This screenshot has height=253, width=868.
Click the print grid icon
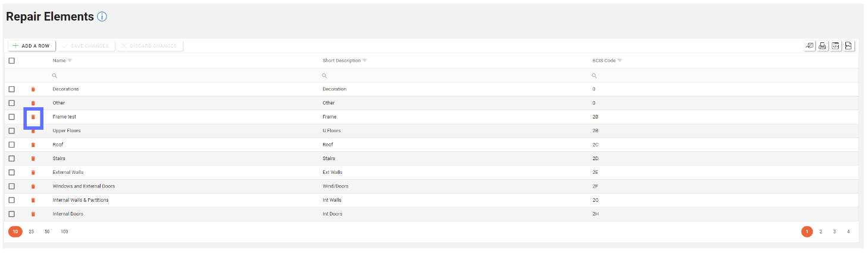point(823,46)
